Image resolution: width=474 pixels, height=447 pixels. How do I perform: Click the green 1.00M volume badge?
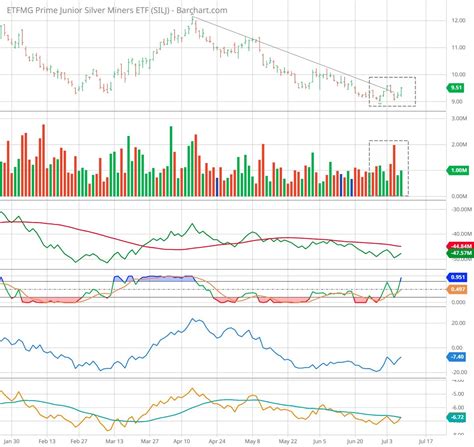pyautogui.click(x=458, y=170)
